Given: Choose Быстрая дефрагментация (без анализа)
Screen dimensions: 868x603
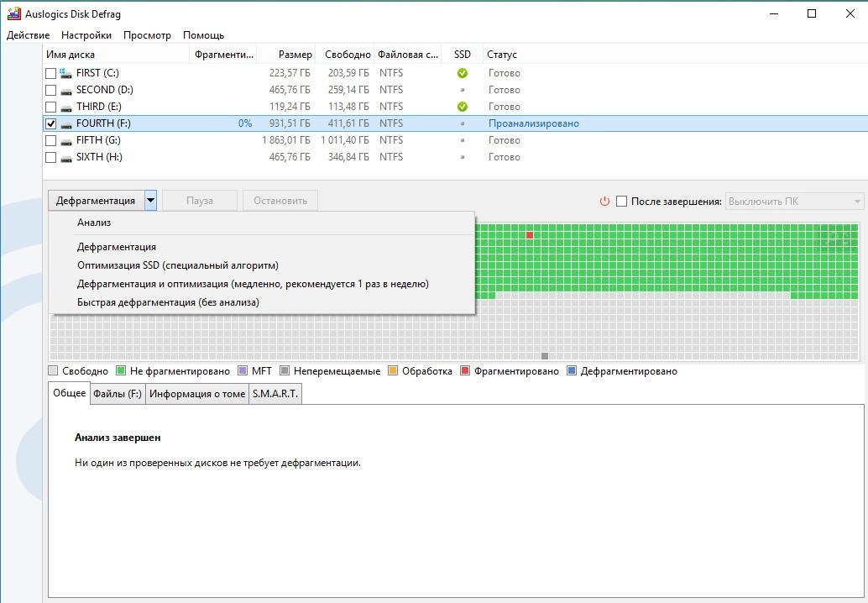Looking at the screenshot, I should pos(262,302).
